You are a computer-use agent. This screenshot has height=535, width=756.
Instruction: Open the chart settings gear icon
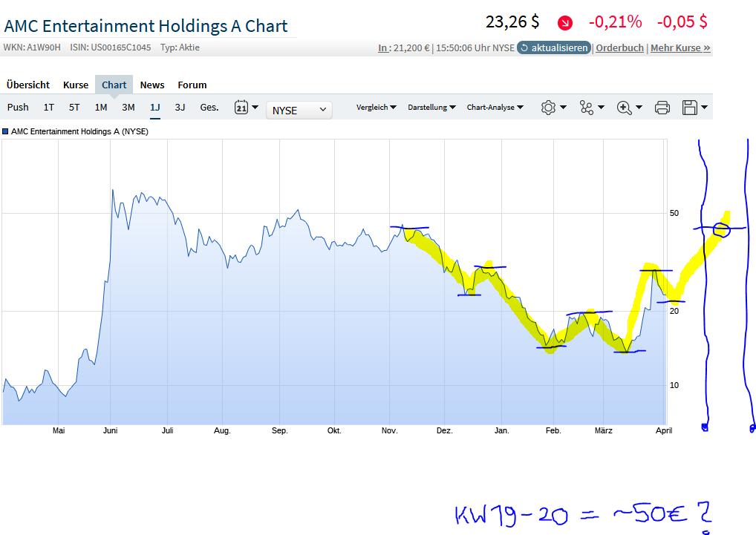(x=549, y=108)
